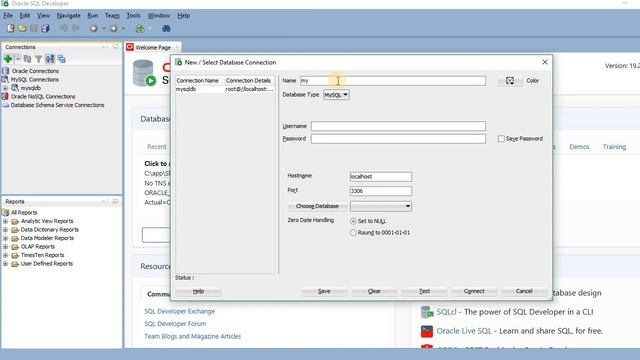Open the SQL Developer Forum link
The image size is (640, 360).
tap(175, 324)
